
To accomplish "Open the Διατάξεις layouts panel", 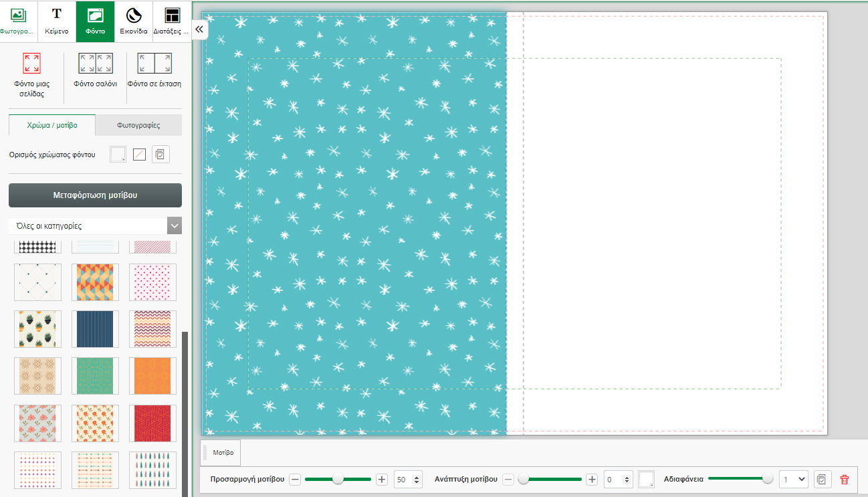I will 172,20.
